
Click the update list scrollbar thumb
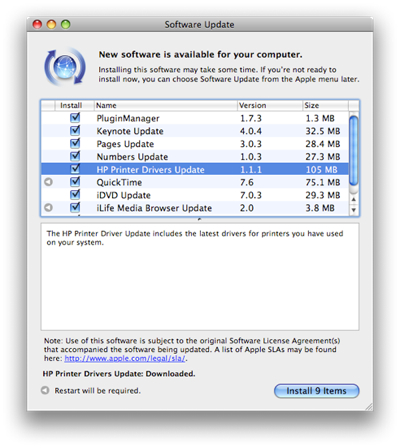[354, 150]
